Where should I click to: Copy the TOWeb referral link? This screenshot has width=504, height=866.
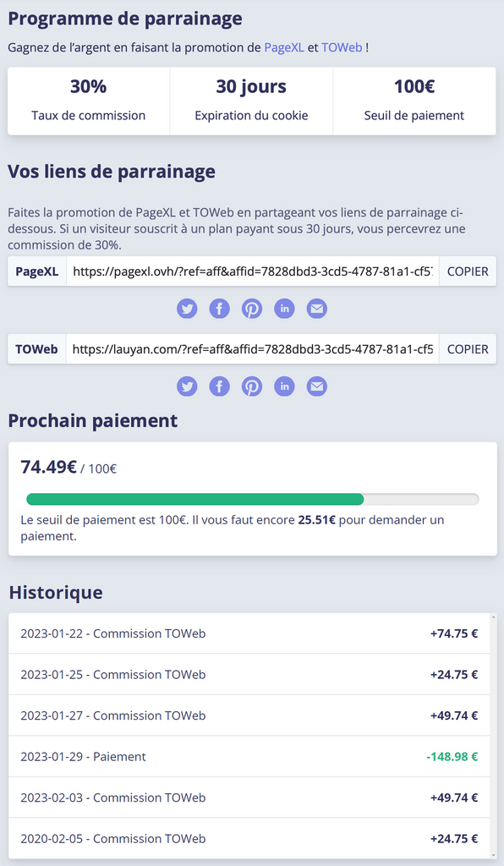[468, 349]
